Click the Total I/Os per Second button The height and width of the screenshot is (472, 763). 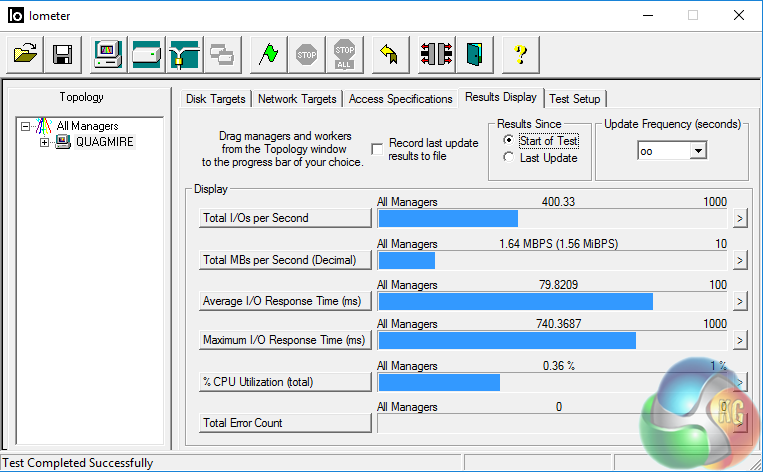point(285,218)
